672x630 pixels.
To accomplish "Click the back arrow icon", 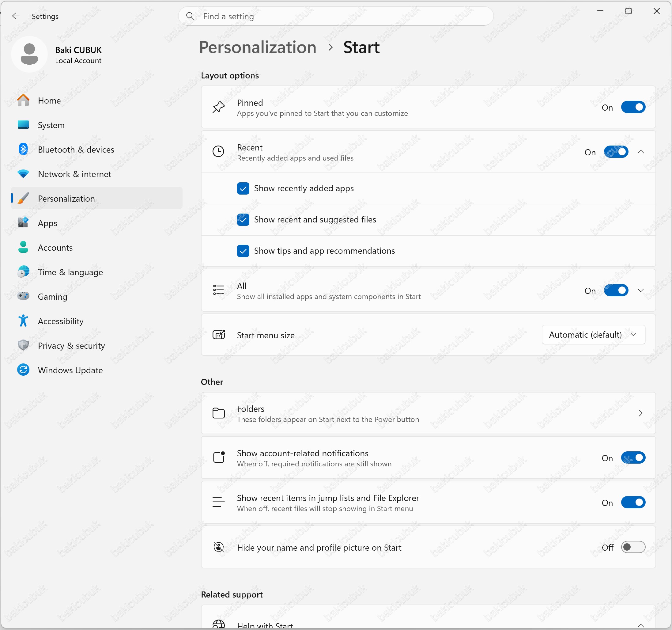I will 16,16.
